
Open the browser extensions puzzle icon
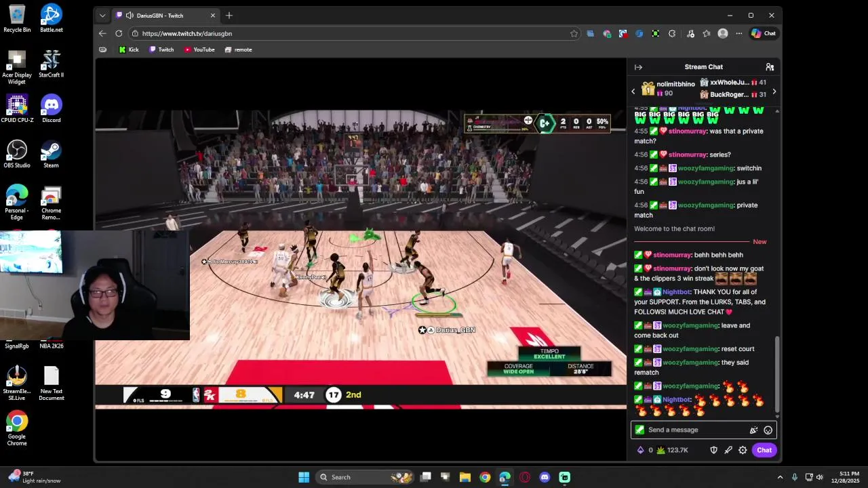point(672,33)
